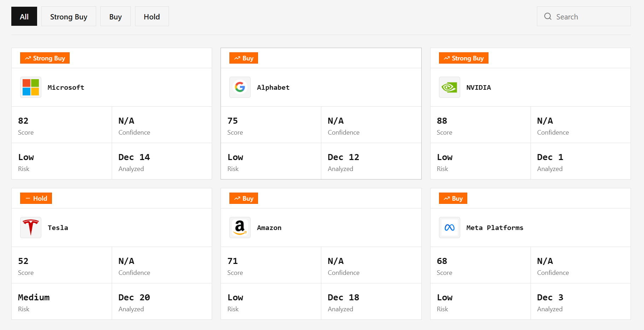644x330 pixels.
Task: Click the Tesla logo icon
Action: [x=30, y=228]
